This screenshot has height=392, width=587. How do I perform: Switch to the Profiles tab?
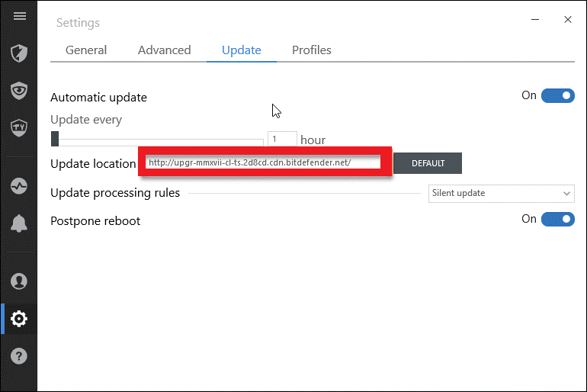pyautogui.click(x=312, y=50)
